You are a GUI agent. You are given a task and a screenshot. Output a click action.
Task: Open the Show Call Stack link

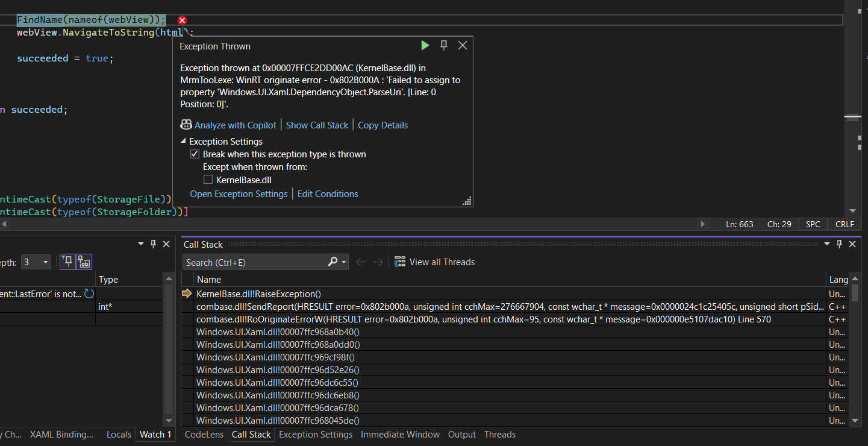coord(317,125)
